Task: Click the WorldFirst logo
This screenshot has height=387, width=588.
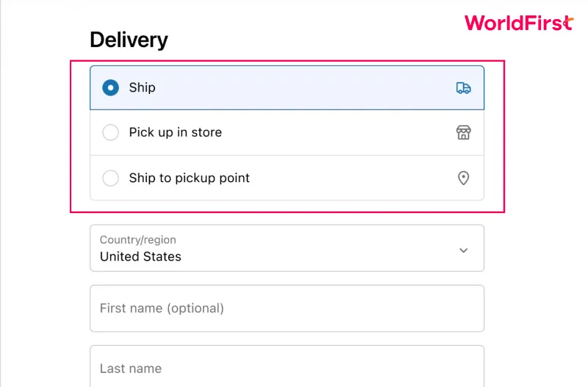Action: click(x=519, y=23)
